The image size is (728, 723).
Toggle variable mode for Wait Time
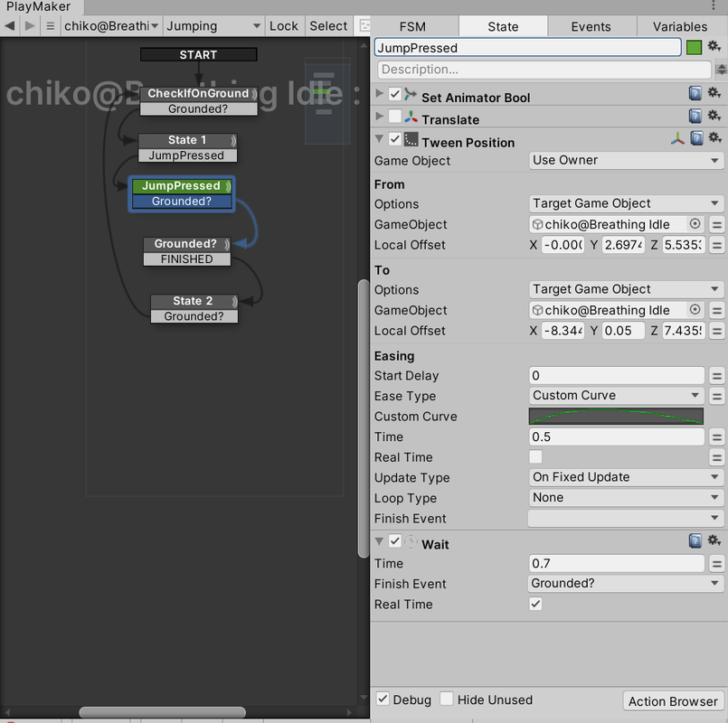tap(716, 563)
